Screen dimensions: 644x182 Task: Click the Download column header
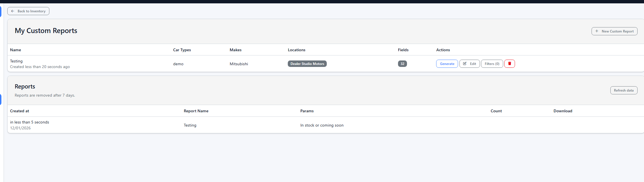(563, 111)
